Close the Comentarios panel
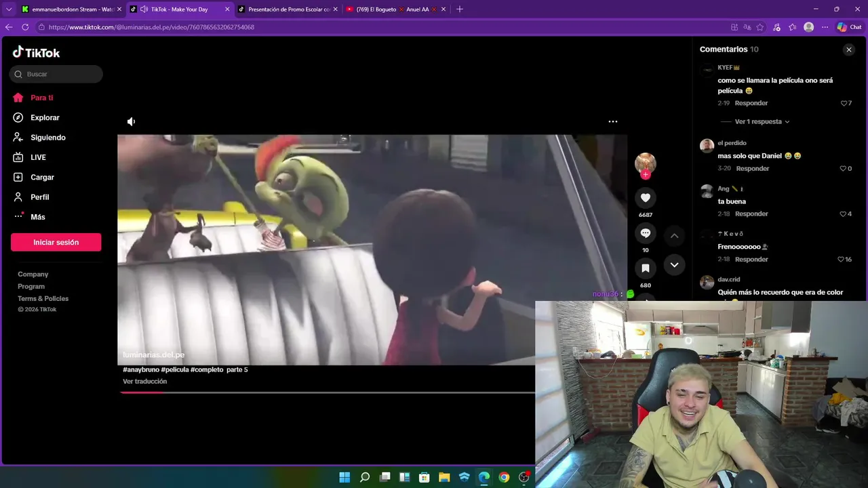 (849, 49)
